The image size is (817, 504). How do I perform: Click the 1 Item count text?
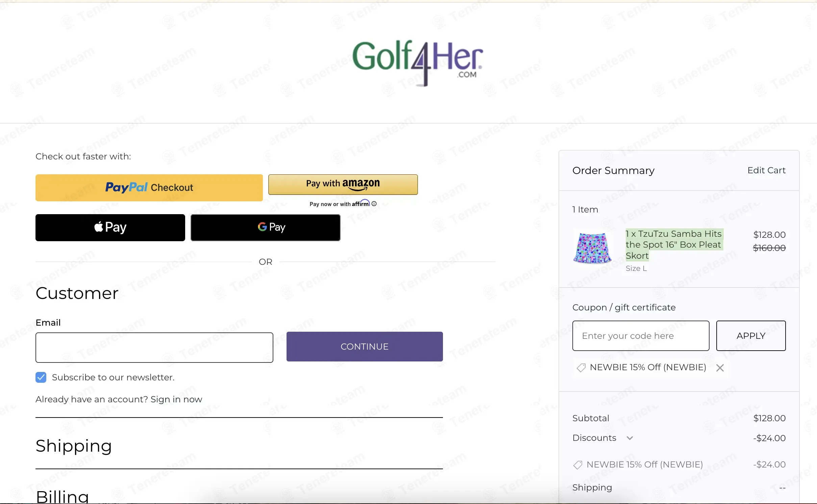click(x=585, y=209)
